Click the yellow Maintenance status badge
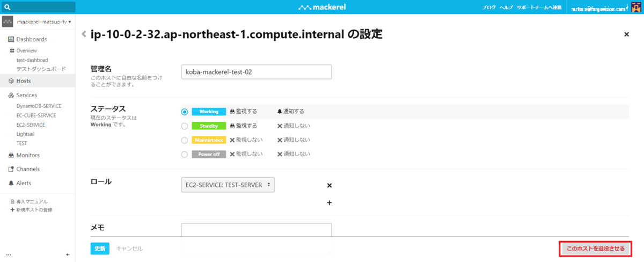The width and height of the screenshot is (644, 262). [209, 140]
